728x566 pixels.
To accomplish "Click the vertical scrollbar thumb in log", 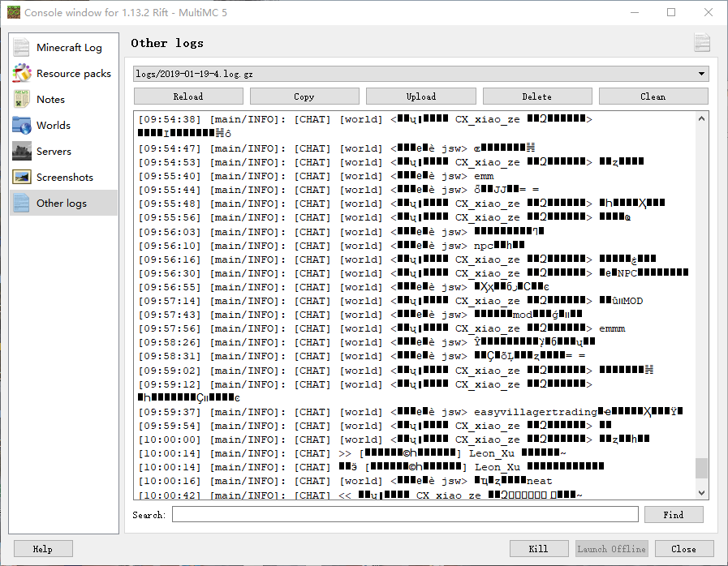I will 701,468.
